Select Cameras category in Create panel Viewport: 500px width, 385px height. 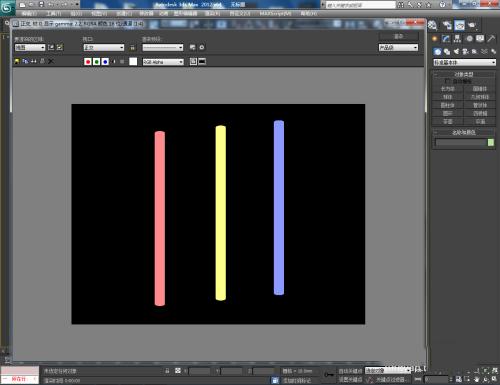tap(466, 51)
